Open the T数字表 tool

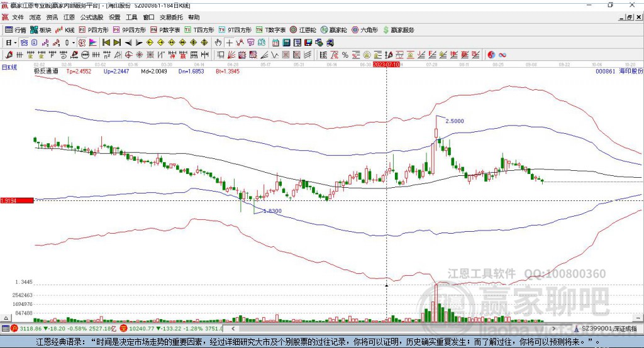click(270, 30)
